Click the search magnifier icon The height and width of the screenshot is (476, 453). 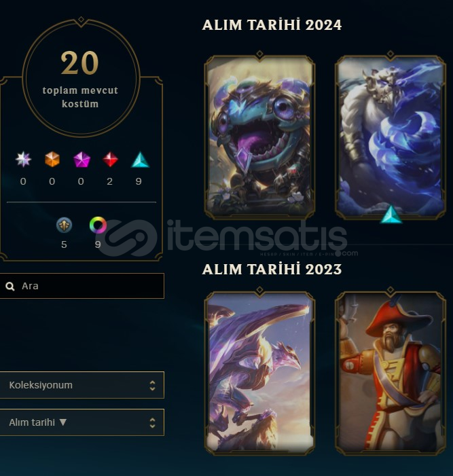coord(10,287)
